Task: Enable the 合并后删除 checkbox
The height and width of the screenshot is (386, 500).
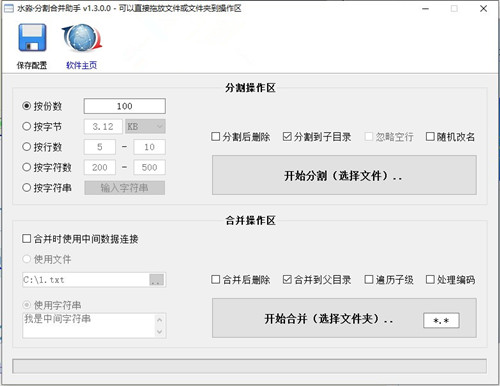Action: [x=216, y=279]
